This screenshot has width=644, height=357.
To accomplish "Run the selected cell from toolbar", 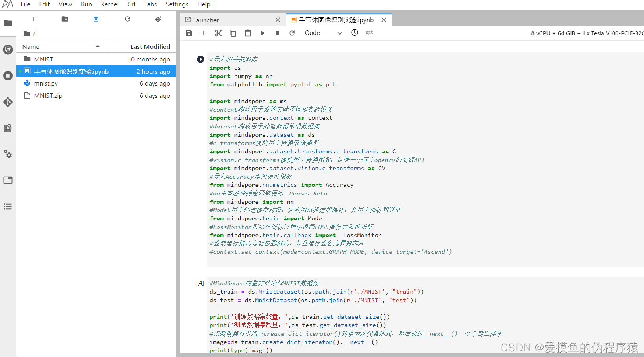I will click(263, 33).
